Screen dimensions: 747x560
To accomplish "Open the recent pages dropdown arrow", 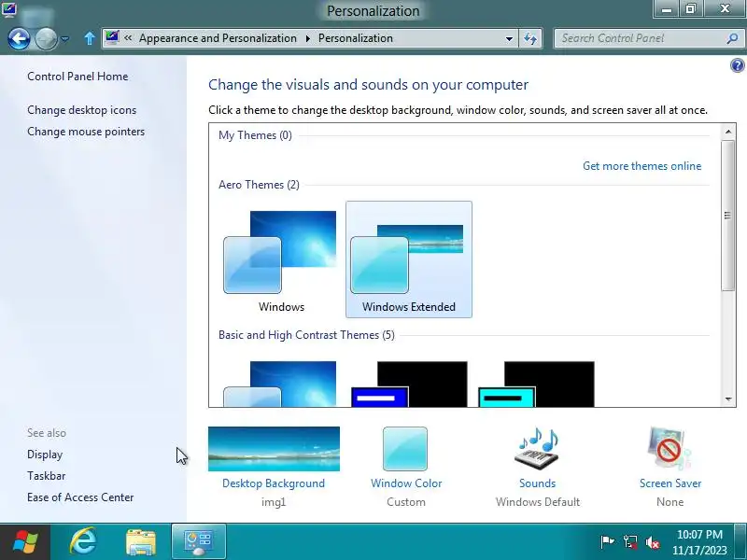I will tap(64, 39).
